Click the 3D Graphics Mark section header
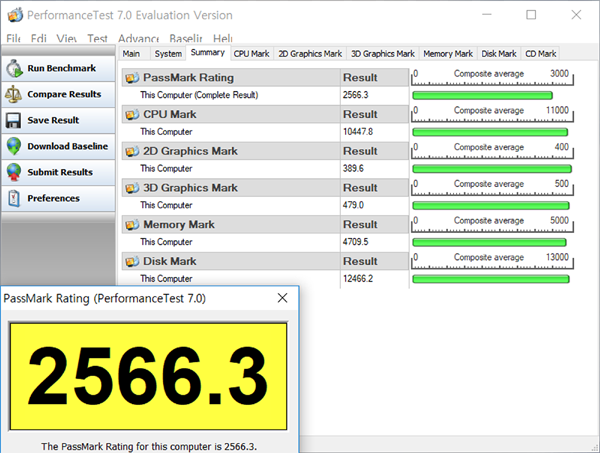Screen dimensions: 600x453 231,188
